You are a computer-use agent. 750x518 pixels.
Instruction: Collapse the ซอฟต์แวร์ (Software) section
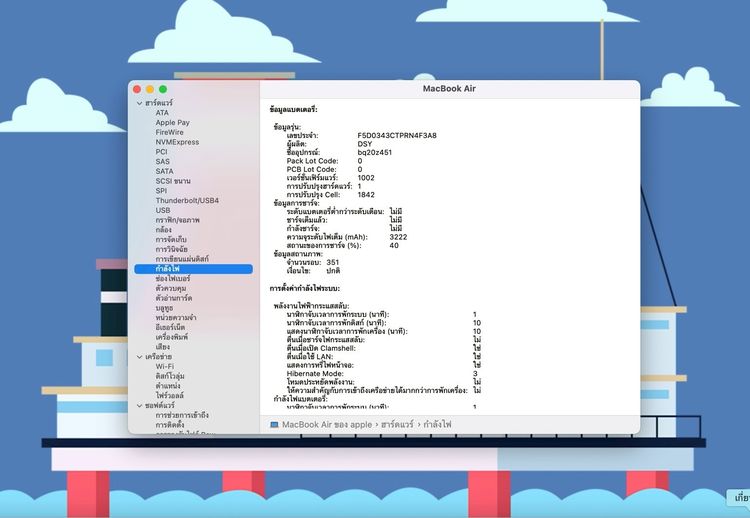click(140, 405)
